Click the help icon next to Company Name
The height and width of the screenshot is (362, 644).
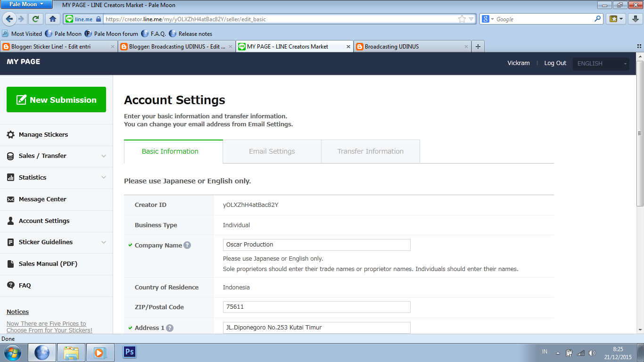(x=187, y=245)
